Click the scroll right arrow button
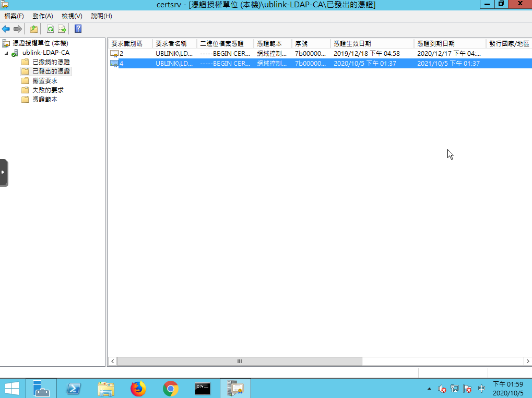Image resolution: width=532 pixels, height=398 pixels. [528, 361]
